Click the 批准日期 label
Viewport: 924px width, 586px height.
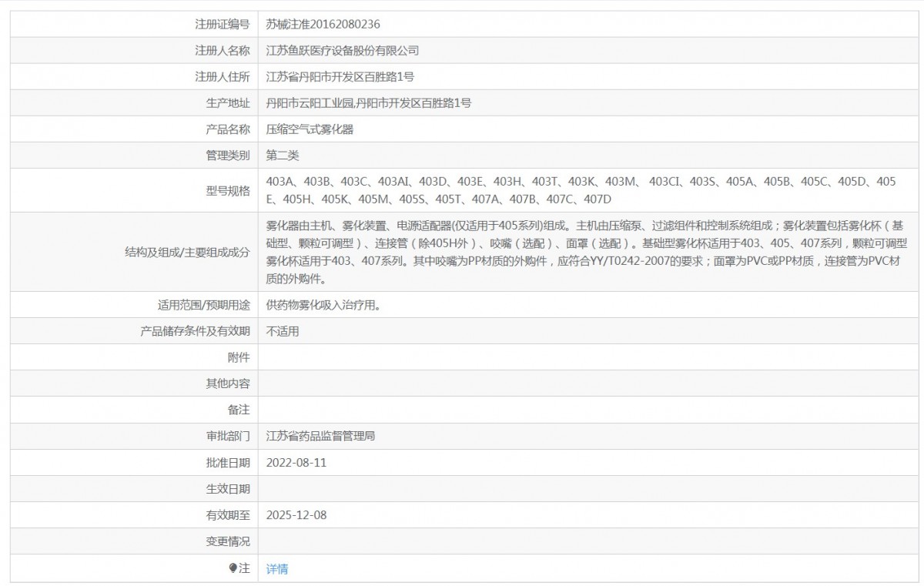(x=228, y=463)
